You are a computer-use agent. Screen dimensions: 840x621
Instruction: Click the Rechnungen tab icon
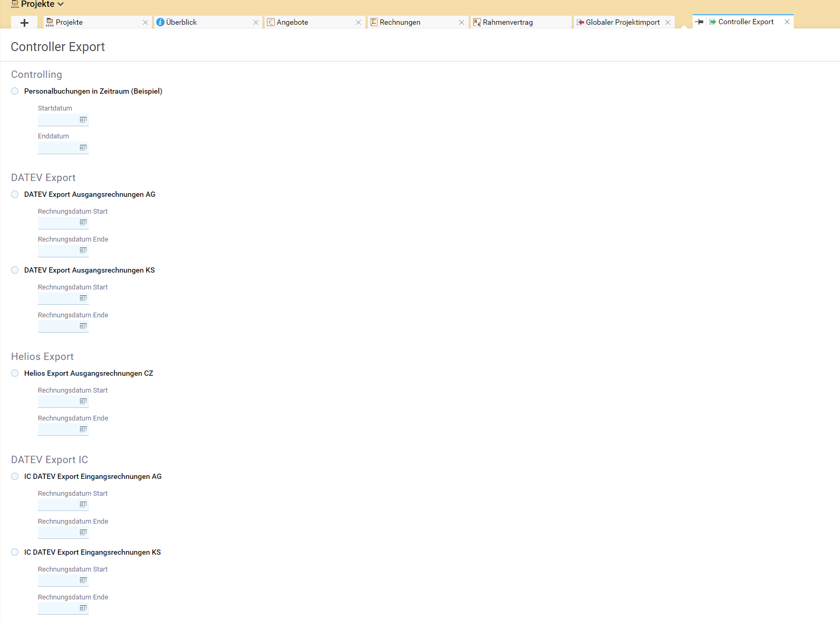point(374,22)
